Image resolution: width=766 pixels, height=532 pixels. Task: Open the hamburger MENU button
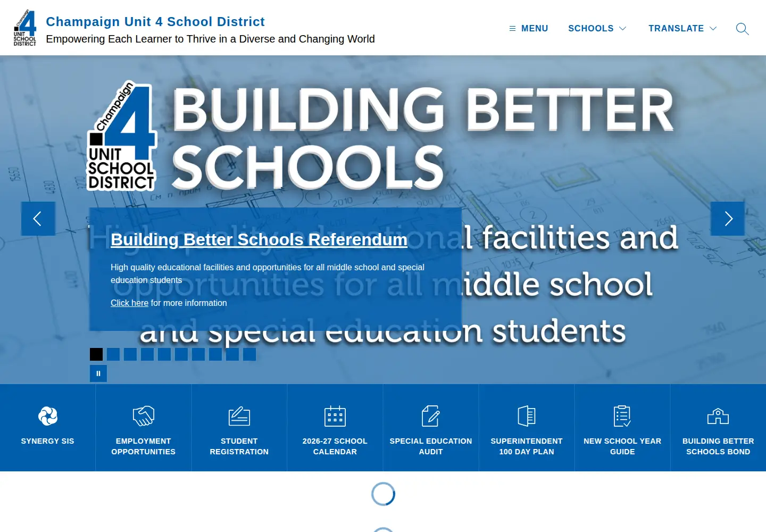(x=529, y=29)
